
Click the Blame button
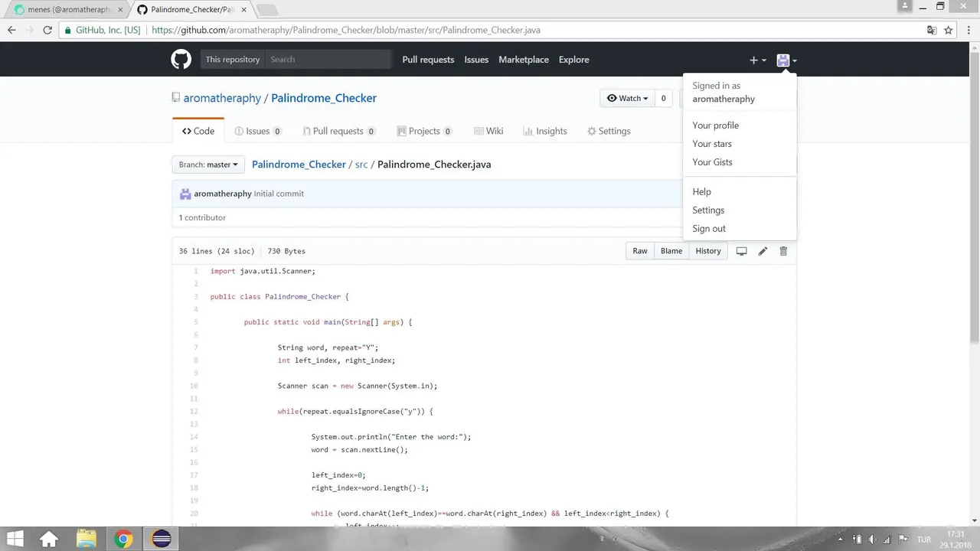pos(671,251)
